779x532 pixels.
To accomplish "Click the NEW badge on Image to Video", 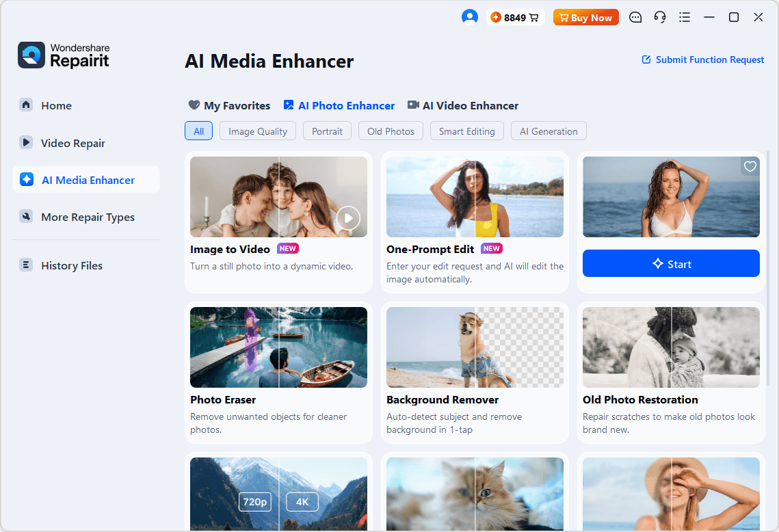I will point(288,248).
